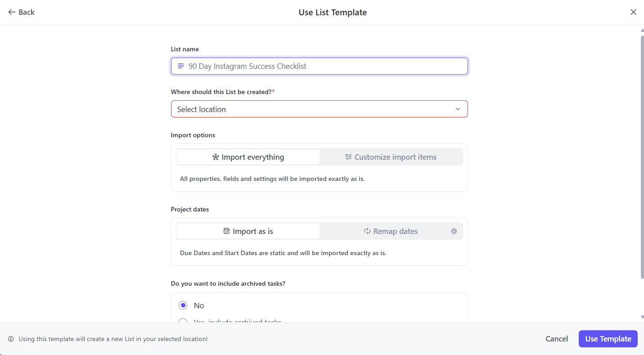Choose the Import as is dates tab
Screen dimensions: 644x355
coord(248,231)
